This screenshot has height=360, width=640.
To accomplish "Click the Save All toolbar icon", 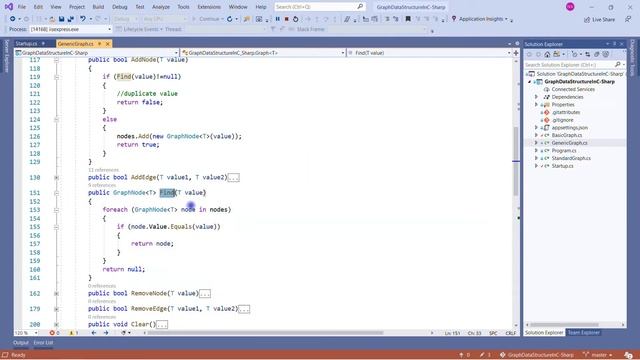I will pyautogui.click(x=71, y=19).
